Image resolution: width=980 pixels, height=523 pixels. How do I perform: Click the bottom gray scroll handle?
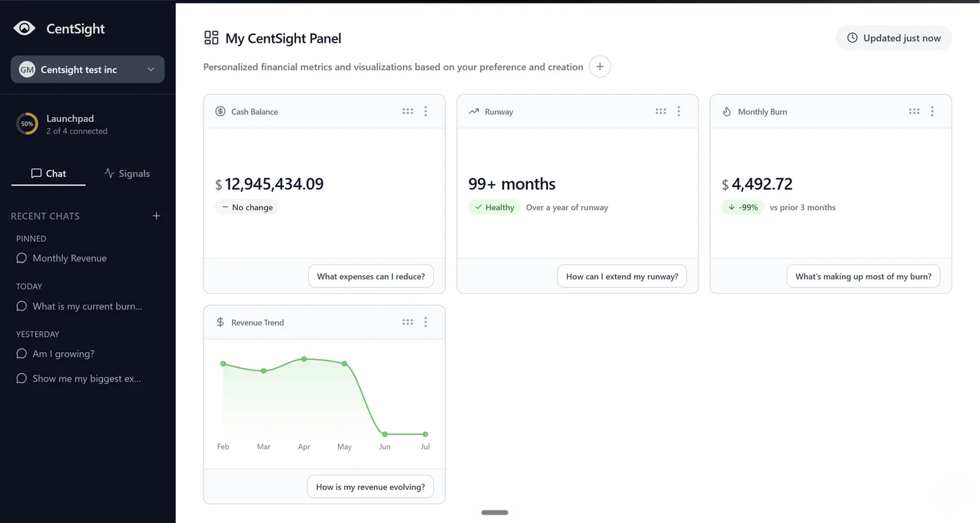[x=495, y=512]
